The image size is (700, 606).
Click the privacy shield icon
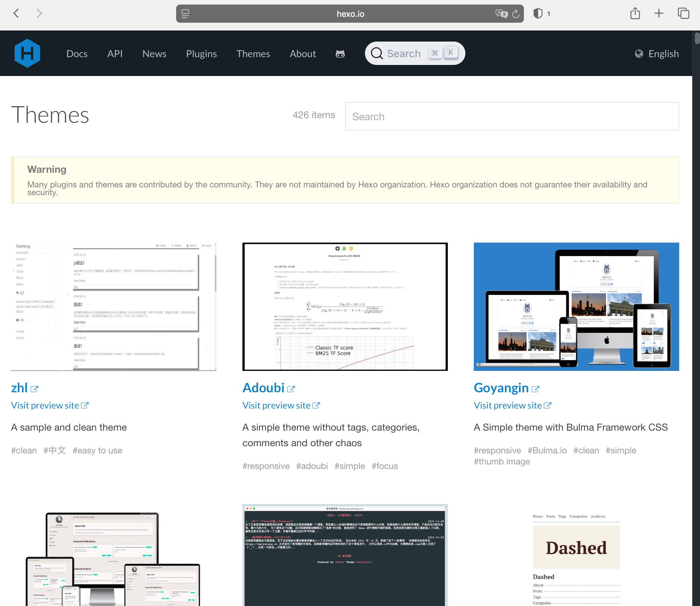538,14
